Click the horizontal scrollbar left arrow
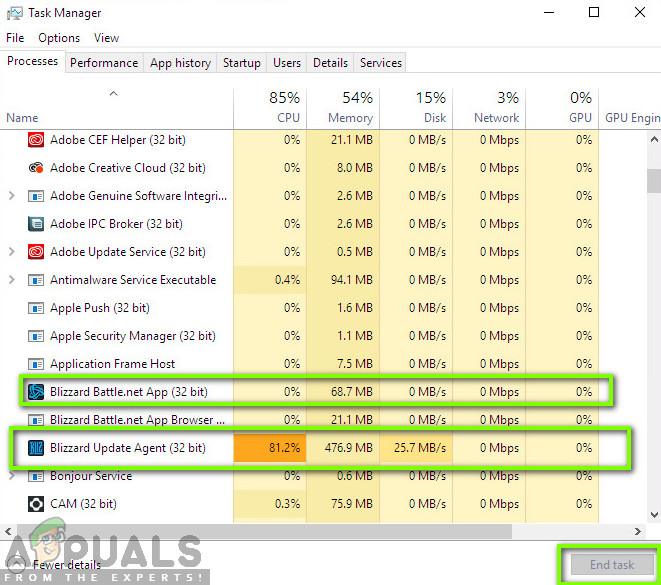Viewport: 661px width, 585px height. (8, 531)
